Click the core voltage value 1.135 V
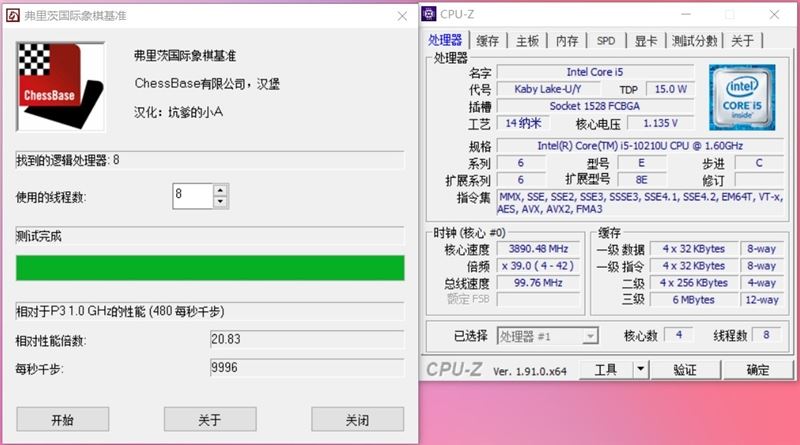This screenshot has height=445, width=800. pos(661,123)
